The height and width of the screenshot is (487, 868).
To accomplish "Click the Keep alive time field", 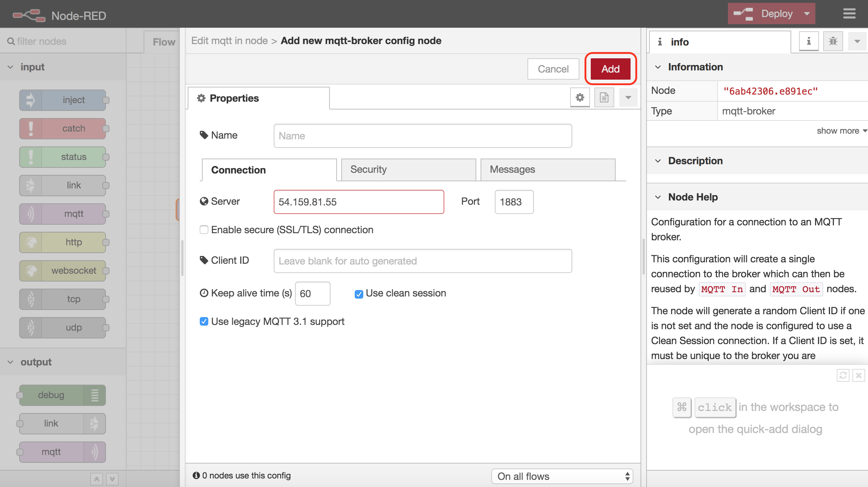I will coord(312,294).
